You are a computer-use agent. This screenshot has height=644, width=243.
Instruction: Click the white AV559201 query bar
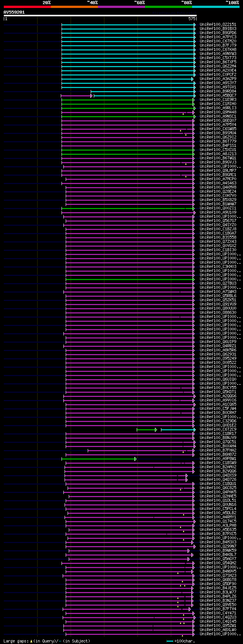(100, 16)
